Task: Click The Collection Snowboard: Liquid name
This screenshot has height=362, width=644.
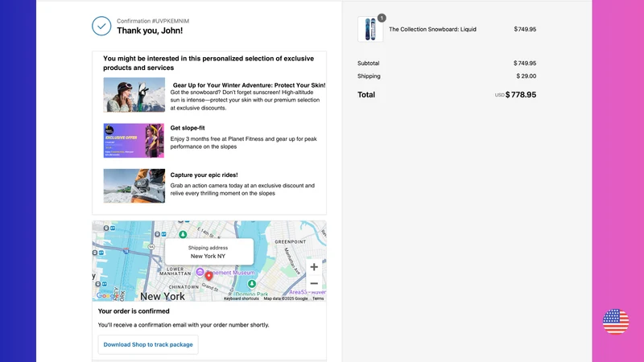Action: click(432, 29)
